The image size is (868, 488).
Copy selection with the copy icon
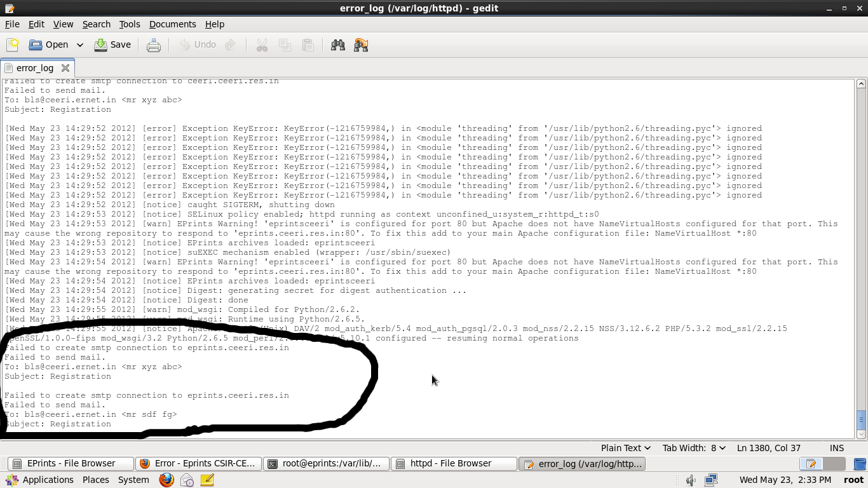click(x=285, y=45)
